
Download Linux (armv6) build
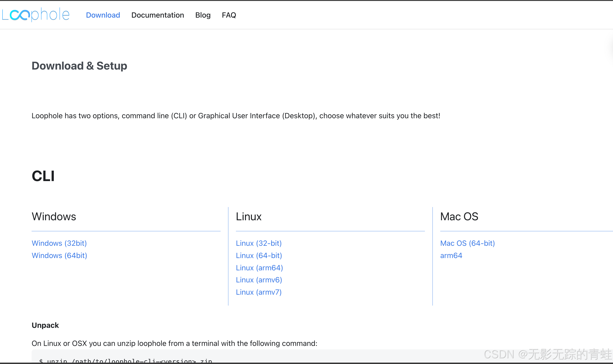click(x=259, y=280)
